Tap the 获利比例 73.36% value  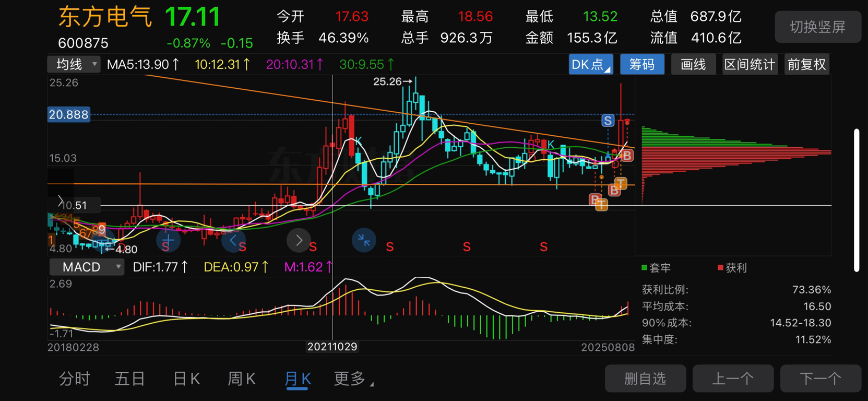[812, 290]
